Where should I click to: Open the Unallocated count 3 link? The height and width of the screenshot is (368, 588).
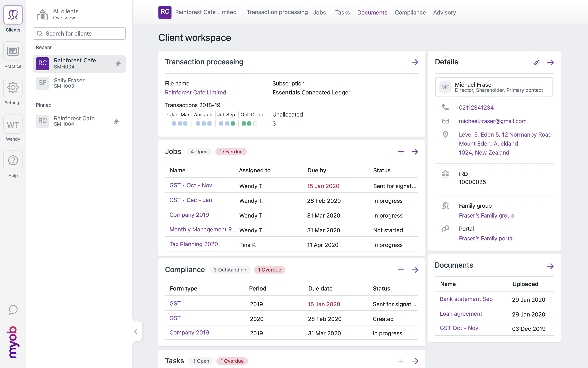(x=274, y=124)
